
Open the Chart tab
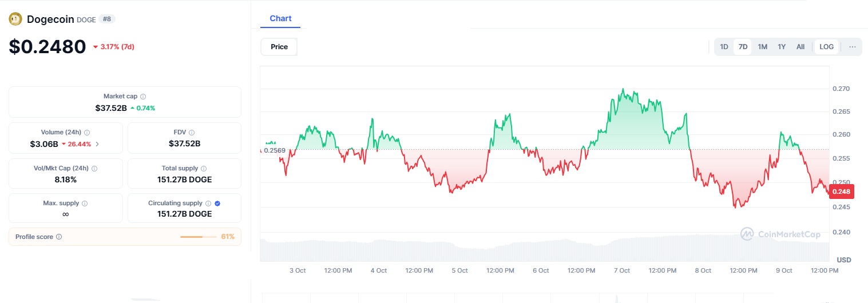pyautogui.click(x=280, y=18)
